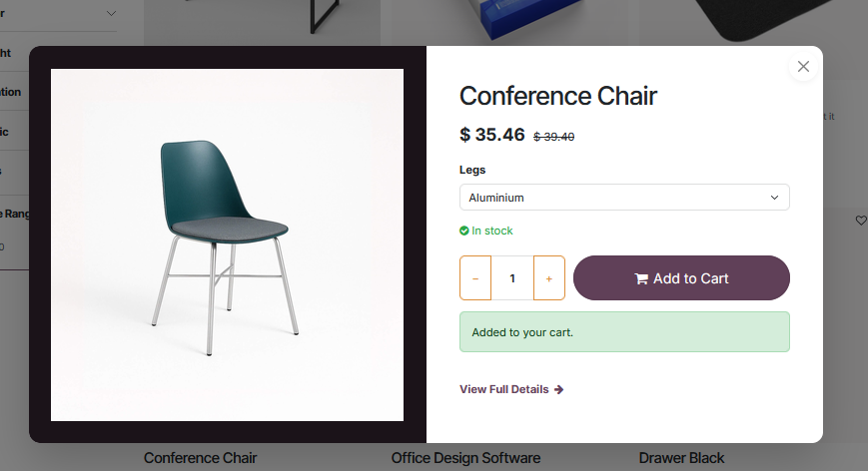868x471 pixels.
Task: Click the green In stock checkmark icon
Action: [x=463, y=231]
